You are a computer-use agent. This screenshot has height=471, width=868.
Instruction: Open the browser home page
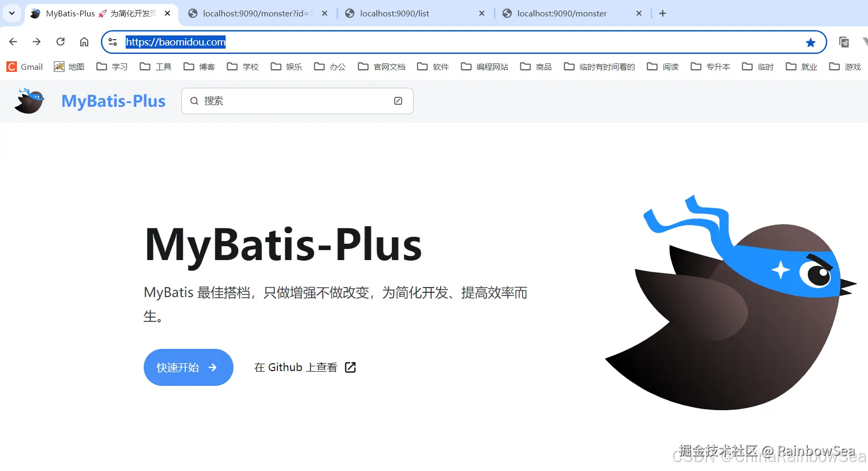(84, 42)
